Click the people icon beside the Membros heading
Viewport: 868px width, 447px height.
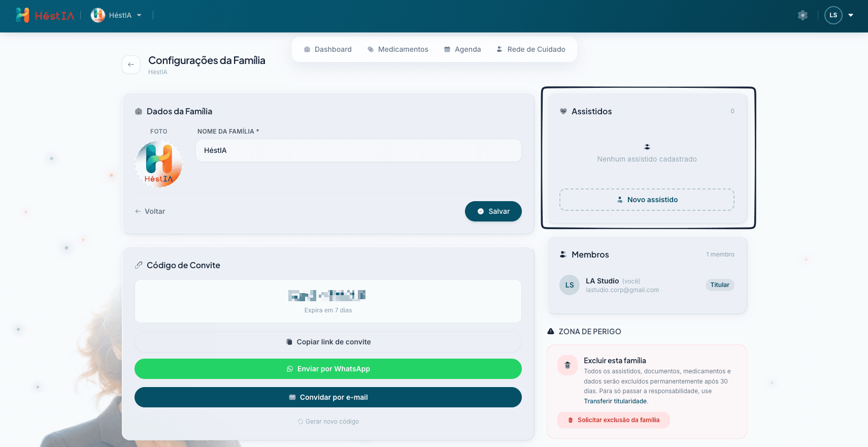click(x=563, y=254)
